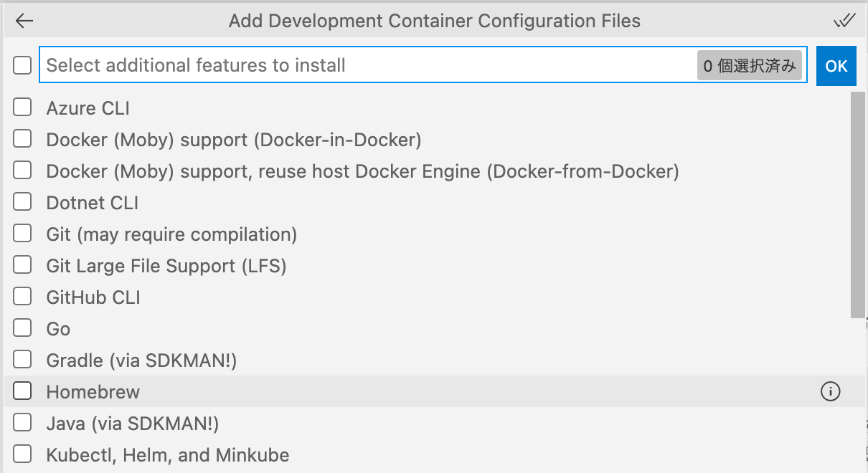
Task: Tick the GitHub CLI checkbox
Action: (x=22, y=297)
